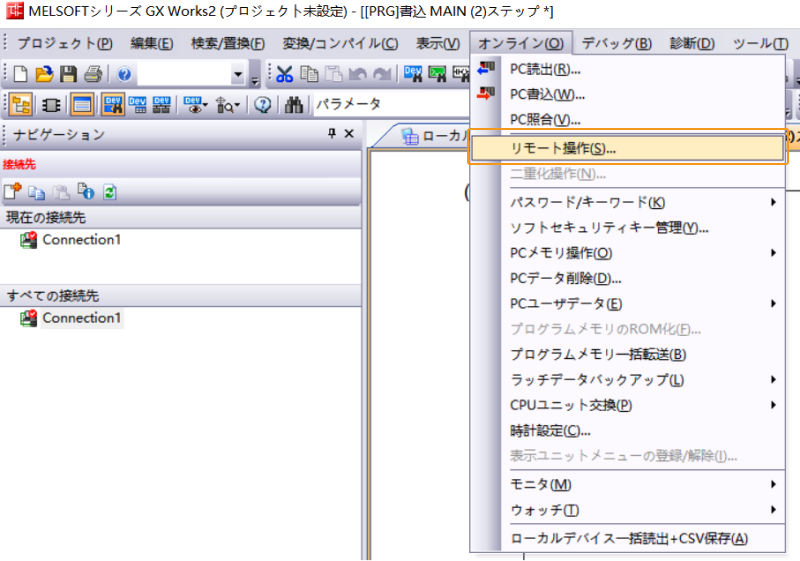Click the chip-shaped element selection icon
The image size is (800, 561).
click(51, 105)
